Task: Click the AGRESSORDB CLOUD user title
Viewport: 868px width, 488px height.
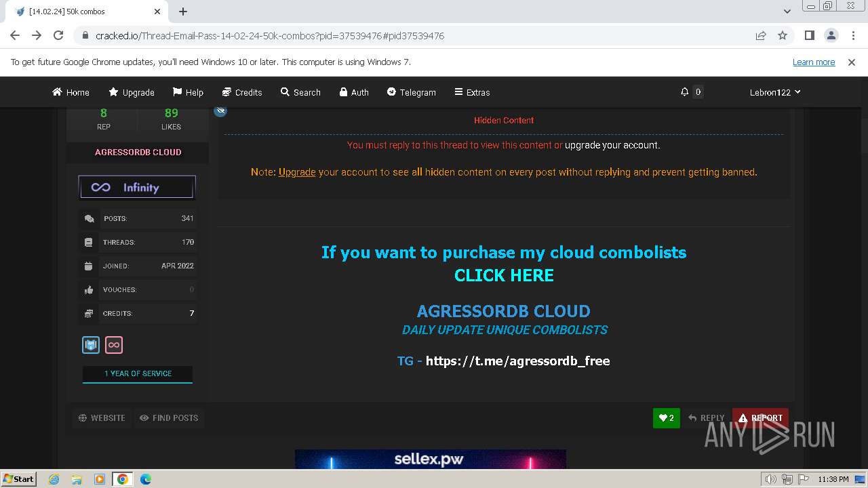Action: (x=138, y=152)
